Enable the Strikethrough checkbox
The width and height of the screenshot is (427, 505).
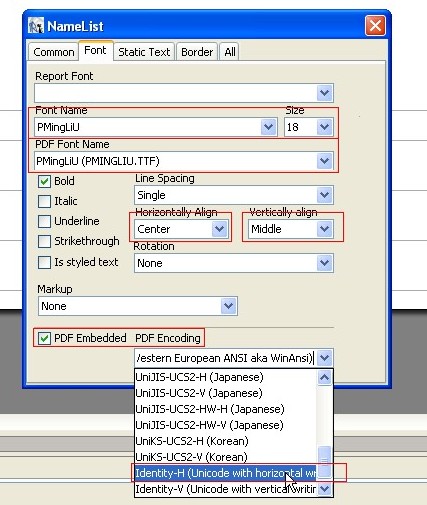[x=44, y=241]
